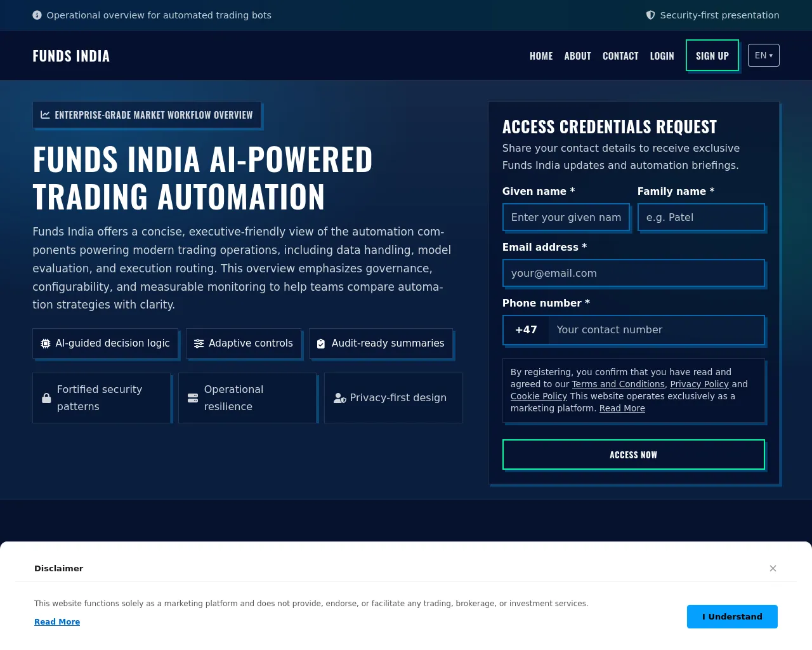Click Operational overview for automated trading bots text
Image resolution: width=812 pixels, height=650 pixels.
159,15
